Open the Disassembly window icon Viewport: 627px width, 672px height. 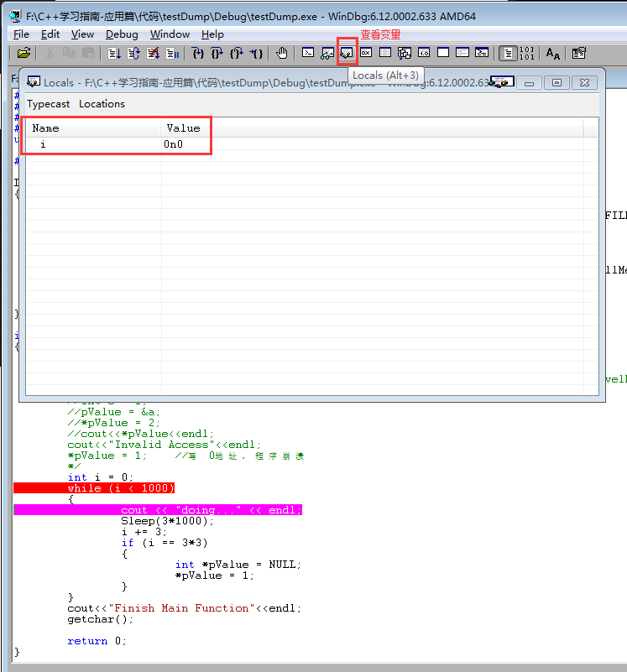pos(424,53)
